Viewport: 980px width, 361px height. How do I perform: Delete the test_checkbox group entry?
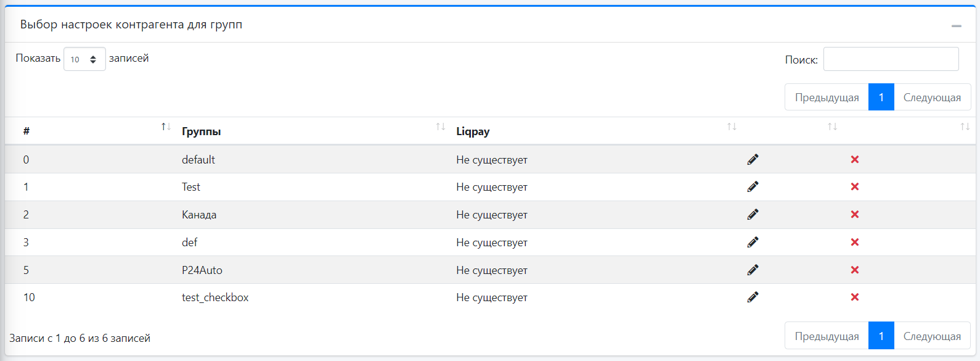click(x=855, y=297)
